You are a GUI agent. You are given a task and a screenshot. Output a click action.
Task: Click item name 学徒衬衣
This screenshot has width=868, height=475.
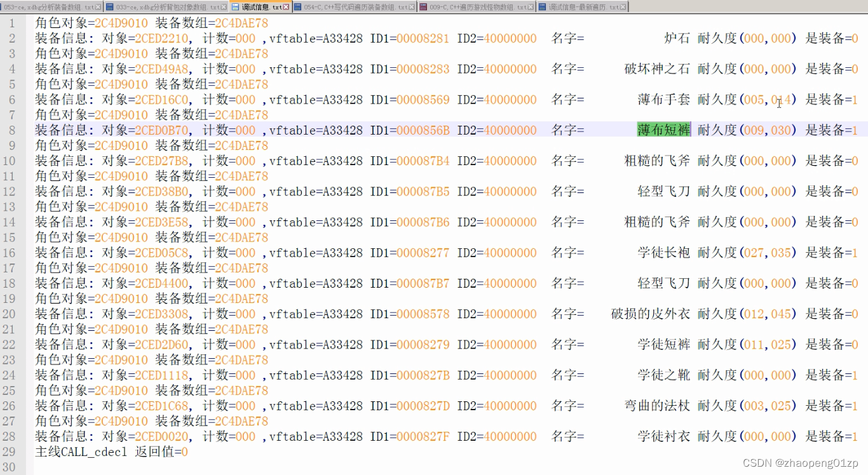(x=664, y=436)
